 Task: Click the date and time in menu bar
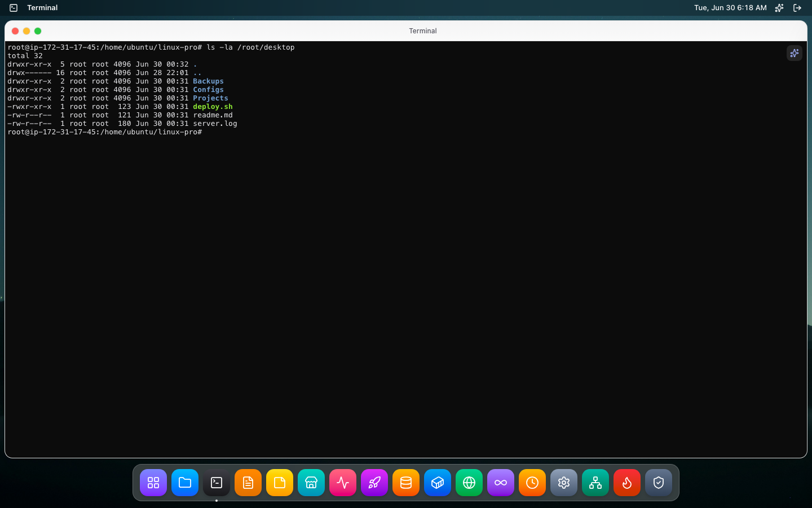pos(730,8)
